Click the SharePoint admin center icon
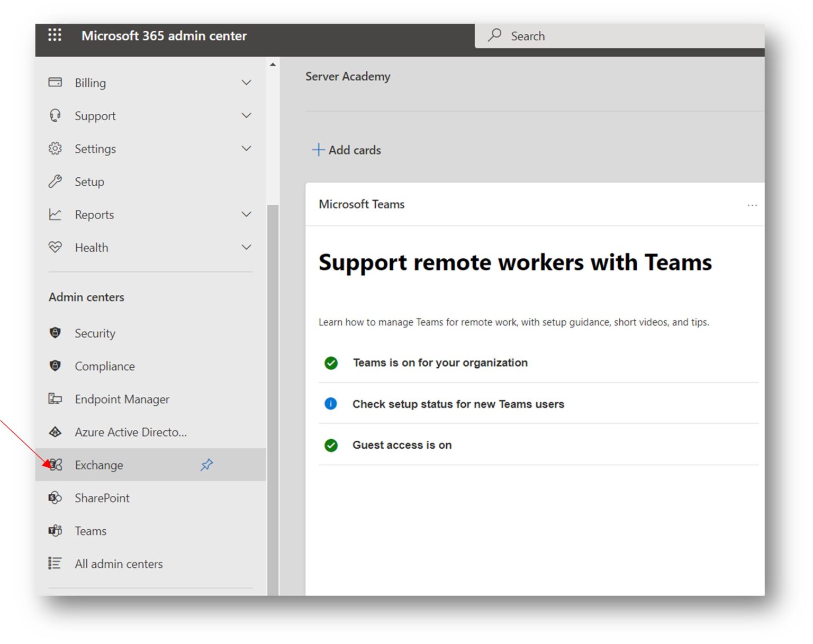This screenshot has width=813, height=644. coord(55,497)
